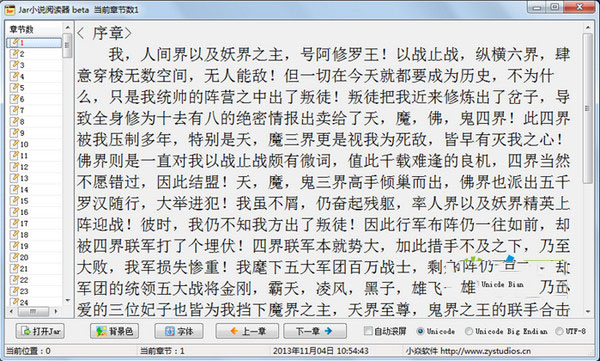Click the Jar reader title bar app icon

click(x=10, y=9)
